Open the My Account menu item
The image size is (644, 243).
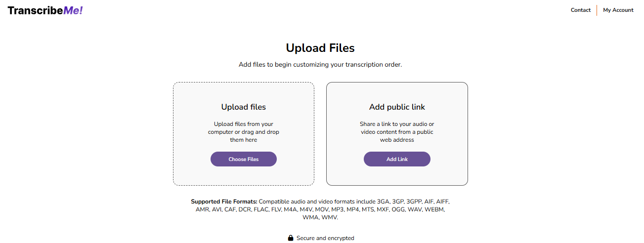[618, 10]
